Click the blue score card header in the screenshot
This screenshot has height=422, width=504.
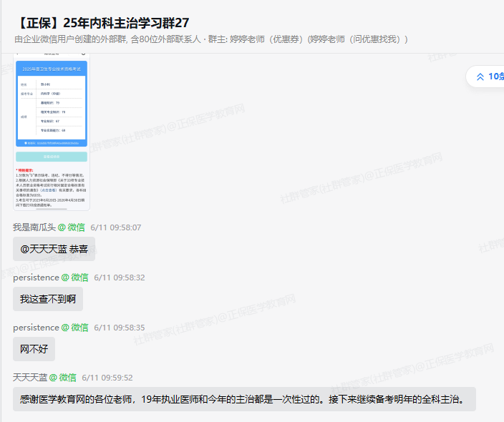click(52, 69)
